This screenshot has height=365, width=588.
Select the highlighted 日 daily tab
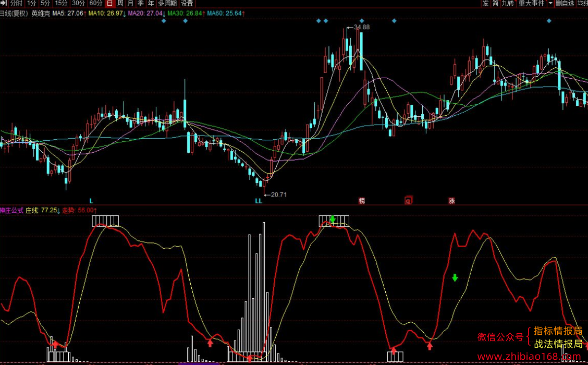[x=109, y=3]
